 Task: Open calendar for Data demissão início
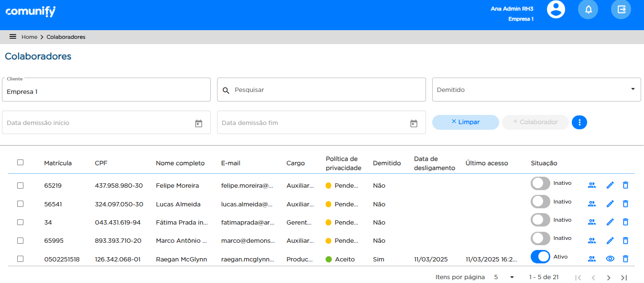click(198, 123)
